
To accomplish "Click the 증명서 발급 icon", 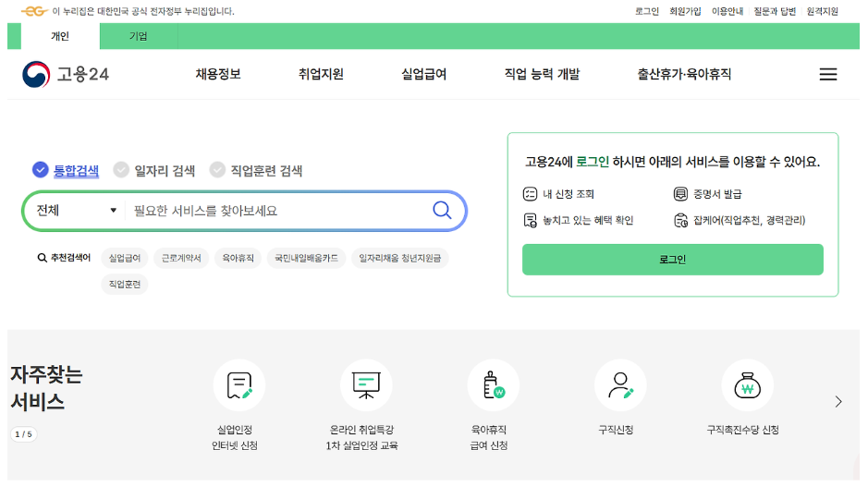I will coord(680,194).
